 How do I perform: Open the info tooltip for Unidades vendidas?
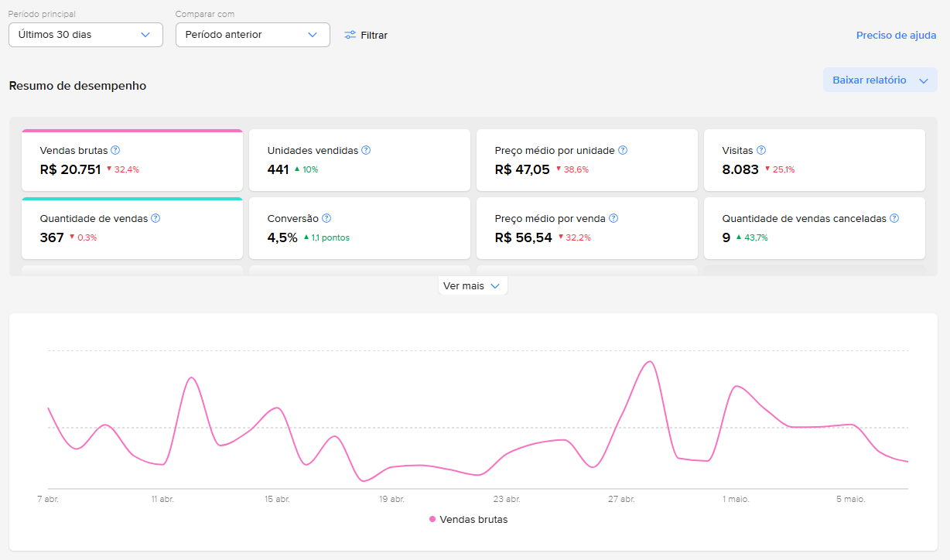tap(366, 150)
